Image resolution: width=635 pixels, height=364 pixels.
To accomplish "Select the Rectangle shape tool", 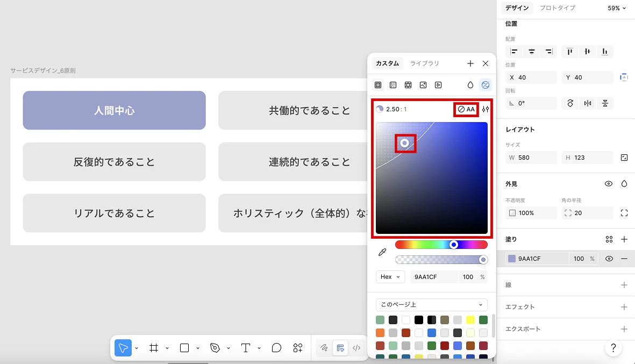I will click(x=184, y=348).
